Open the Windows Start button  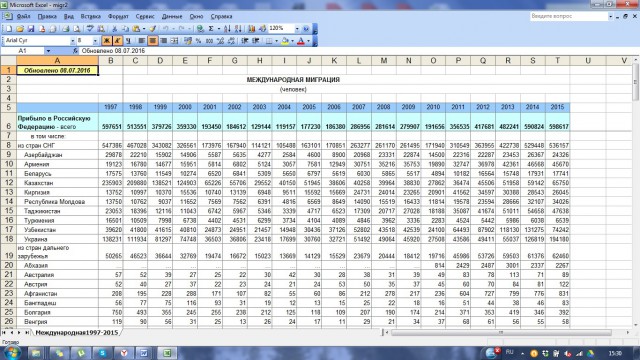(12, 352)
